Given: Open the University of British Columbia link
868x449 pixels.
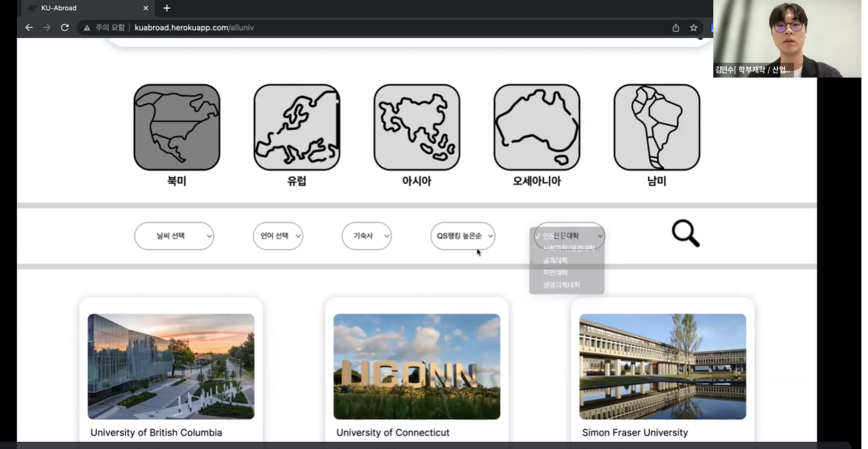Looking at the screenshot, I should [x=156, y=433].
